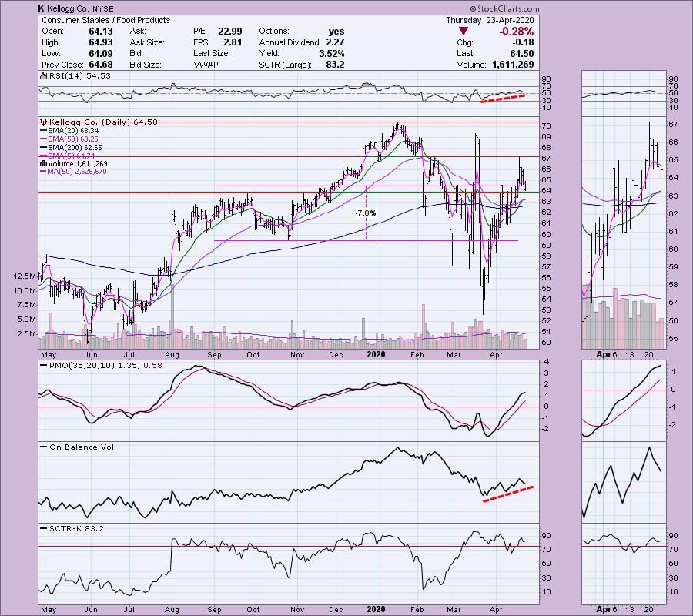Screen dimensions: 693x616
Task: Select the SCTR-K 83.2 panel label
Action: (x=76, y=528)
